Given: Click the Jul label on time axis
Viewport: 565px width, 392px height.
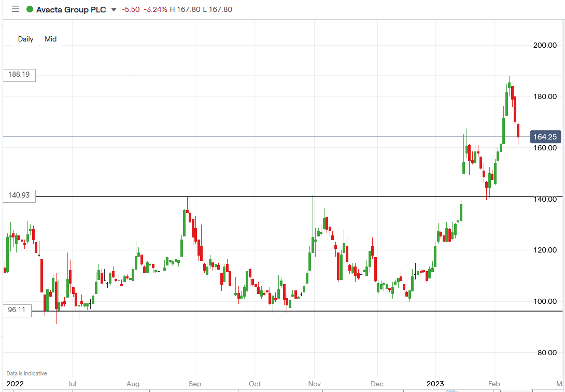Looking at the screenshot, I should coord(72,384).
